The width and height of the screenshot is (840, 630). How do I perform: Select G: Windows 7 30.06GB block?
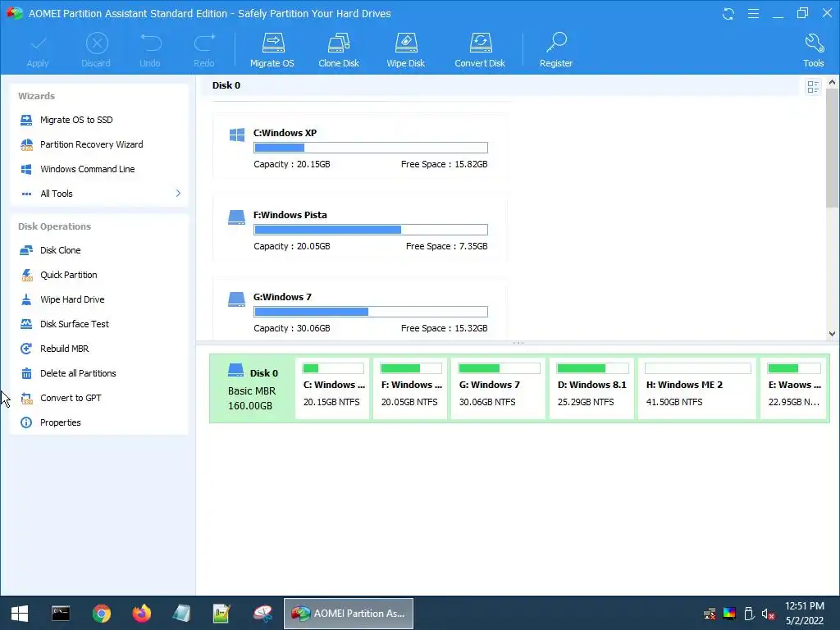pyautogui.click(x=498, y=388)
